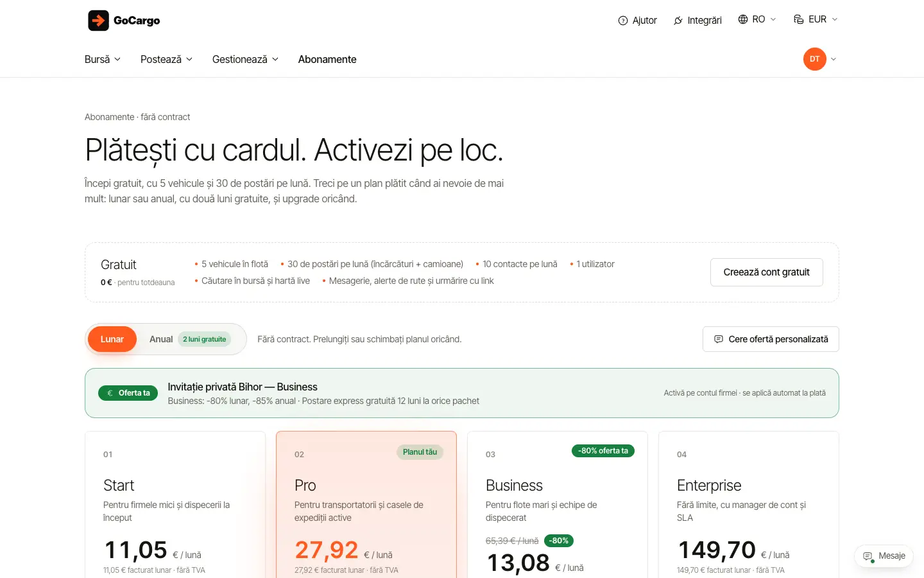The width and height of the screenshot is (924, 578).
Task: Click the struck-through 65,39 € price
Action: [512, 541]
